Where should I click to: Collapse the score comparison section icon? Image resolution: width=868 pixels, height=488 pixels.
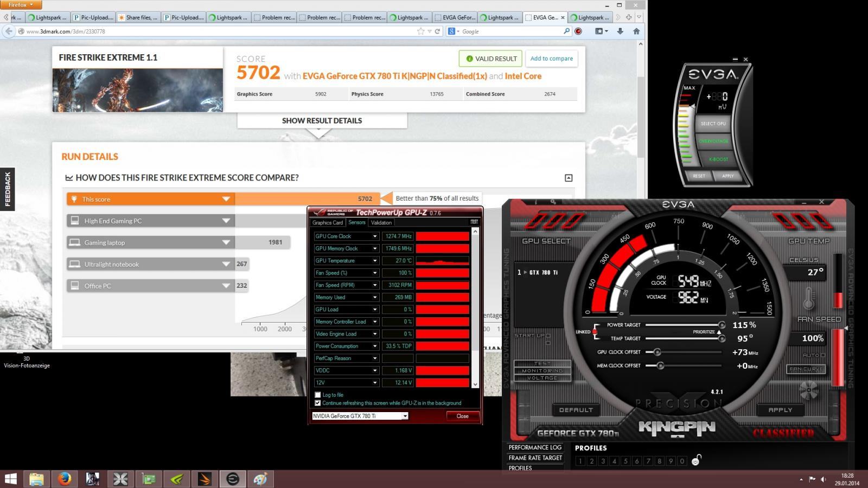click(569, 178)
